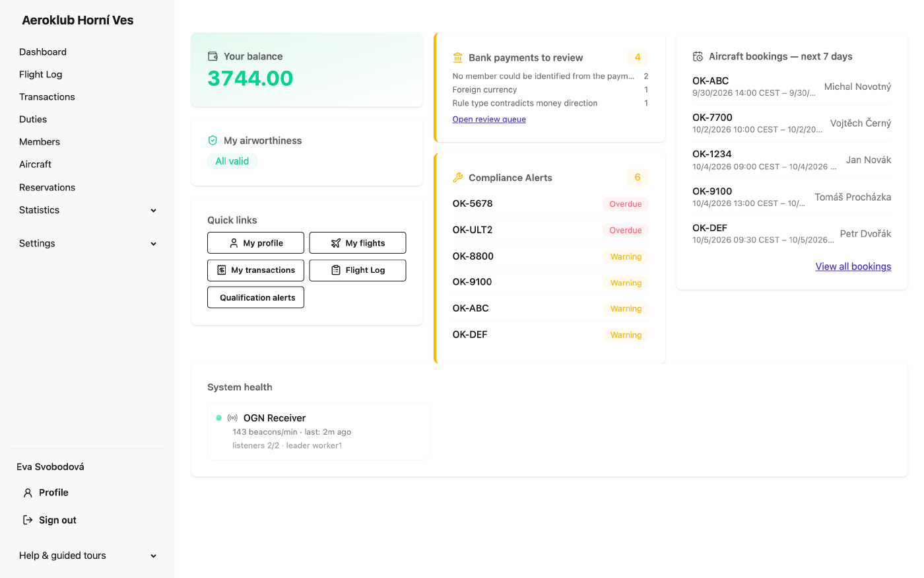Click the Bank payments count badge 4
Image resolution: width=924 pixels, height=578 pixels.
pyautogui.click(x=638, y=57)
